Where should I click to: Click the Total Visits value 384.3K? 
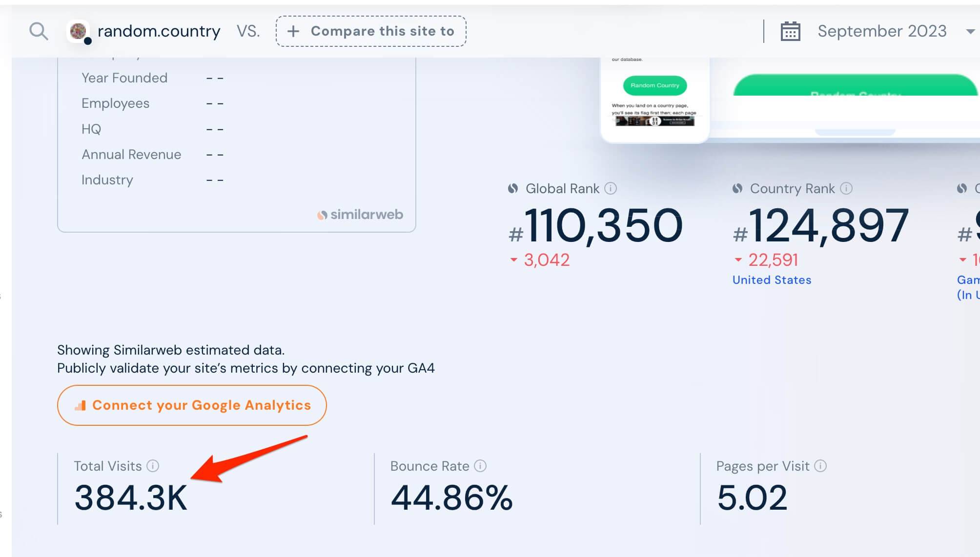(131, 498)
